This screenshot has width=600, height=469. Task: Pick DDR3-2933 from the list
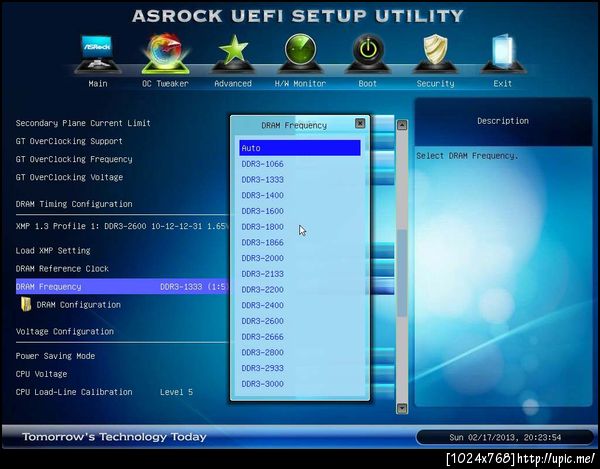[262, 368]
